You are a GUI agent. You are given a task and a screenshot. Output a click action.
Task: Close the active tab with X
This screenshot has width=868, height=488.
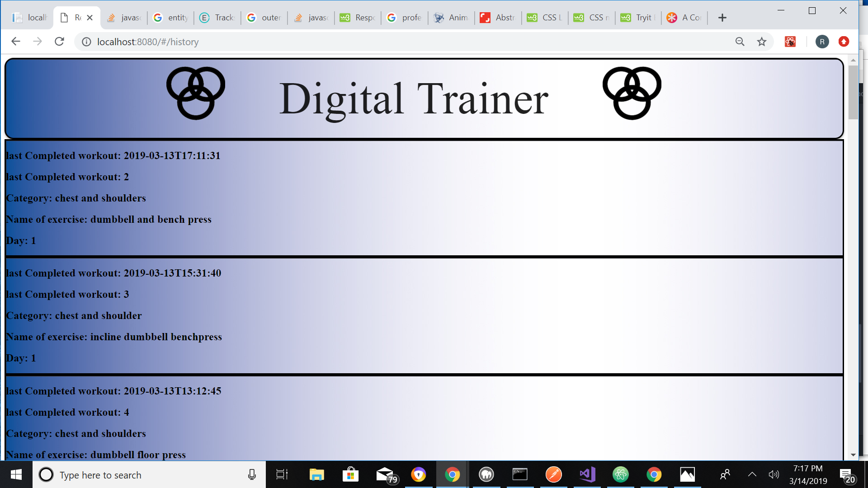[x=90, y=18]
